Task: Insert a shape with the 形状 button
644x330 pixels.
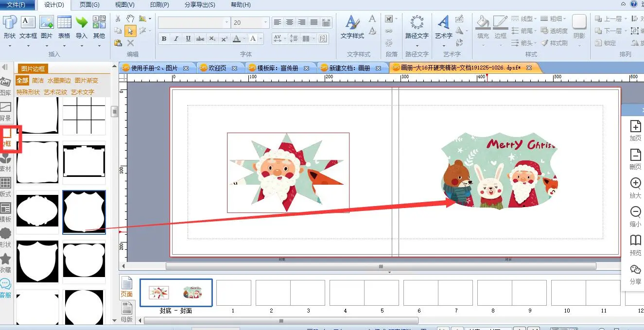Action: click(x=9, y=27)
